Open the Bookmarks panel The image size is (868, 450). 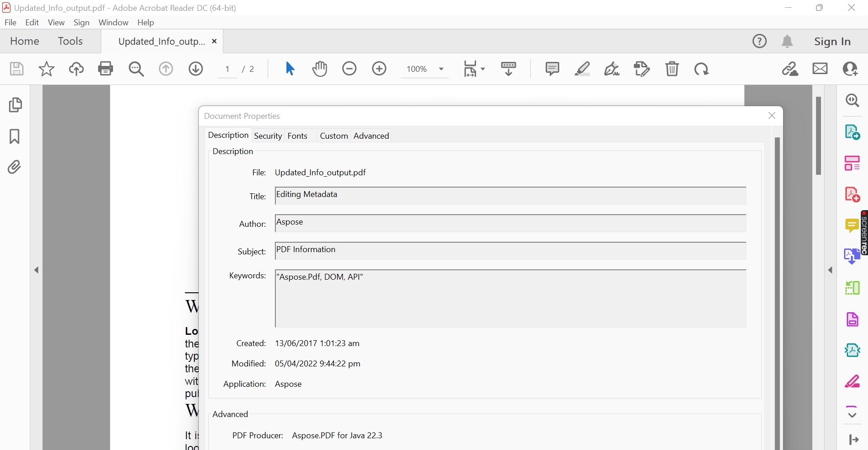point(14,136)
